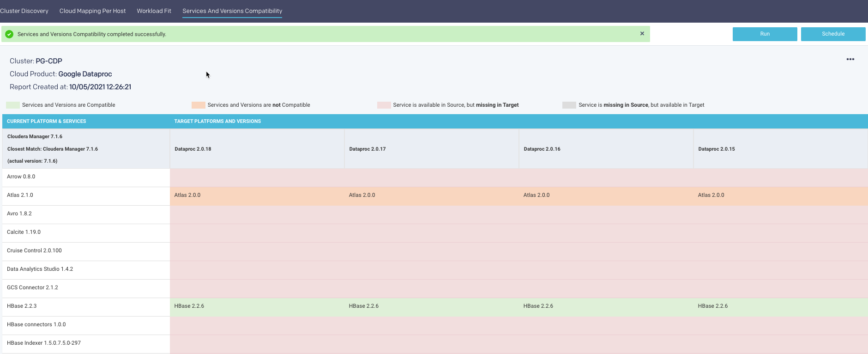Click the gray missing in Source swatch
Viewport: 868px width, 354px height.
[x=569, y=105]
